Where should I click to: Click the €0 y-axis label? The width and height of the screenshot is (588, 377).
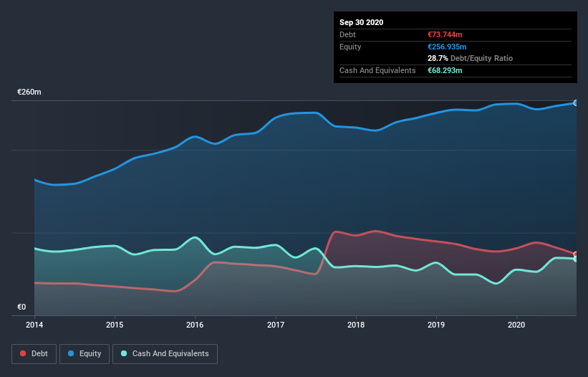click(21, 307)
